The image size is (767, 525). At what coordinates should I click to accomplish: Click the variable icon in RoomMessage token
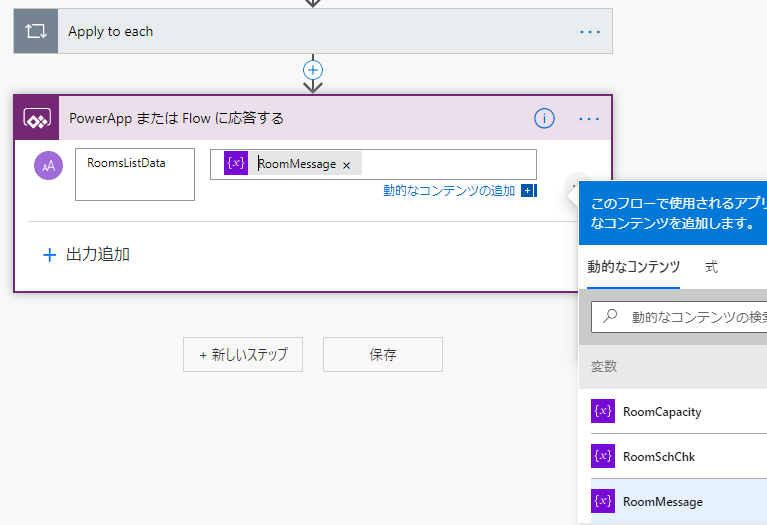click(x=236, y=163)
